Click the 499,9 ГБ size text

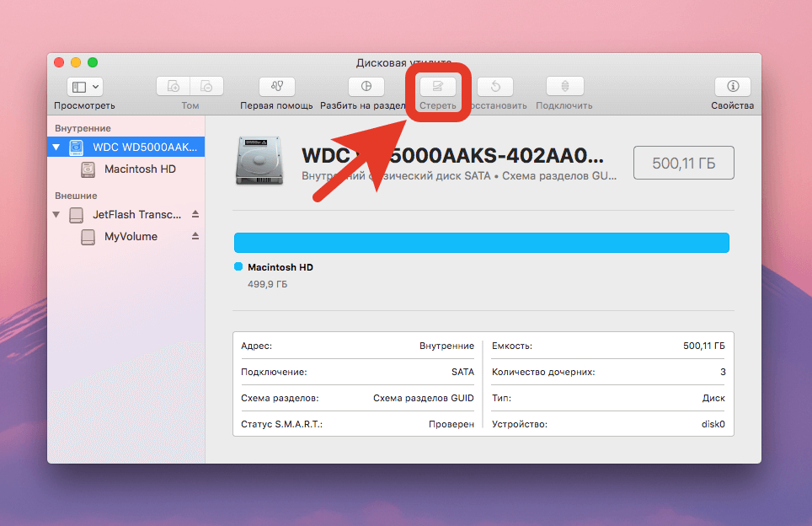coord(267,284)
